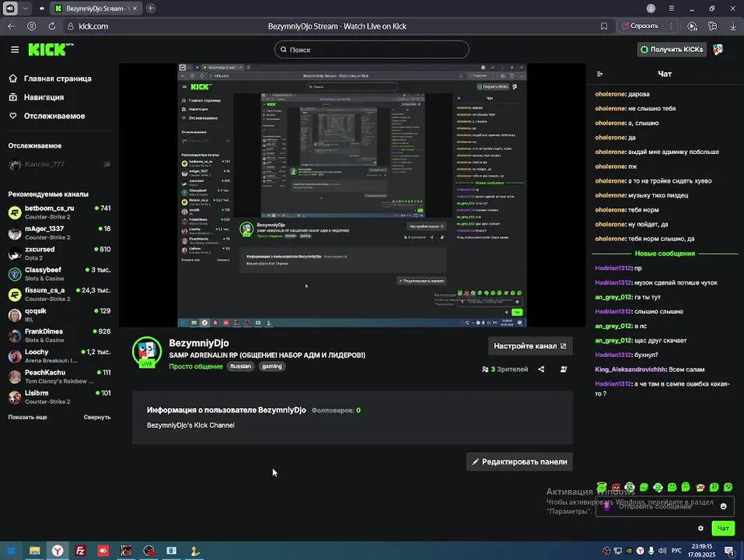Open the recommended channel FrankDimes
This screenshot has width=744, height=560.
(x=59, y=335)
